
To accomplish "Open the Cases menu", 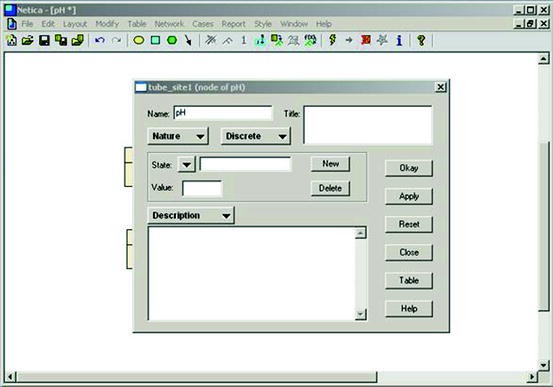I will pyautogui.click(x=203, y=24).
